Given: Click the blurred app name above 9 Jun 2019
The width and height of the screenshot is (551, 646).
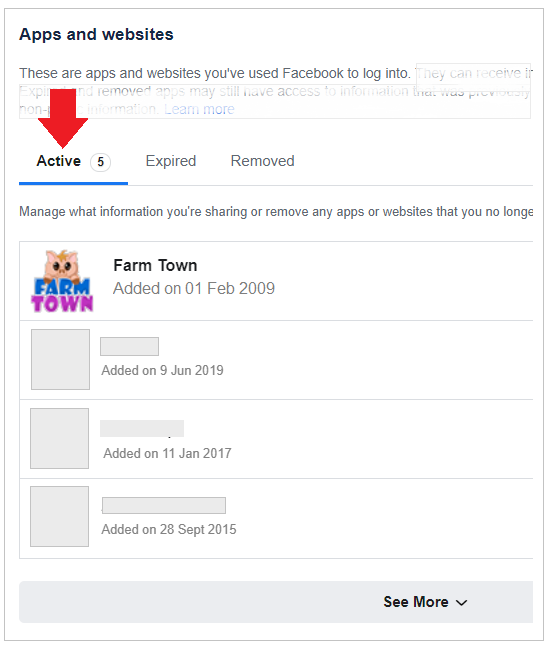Looking at the screenshot, I should [x=129, y=346].
